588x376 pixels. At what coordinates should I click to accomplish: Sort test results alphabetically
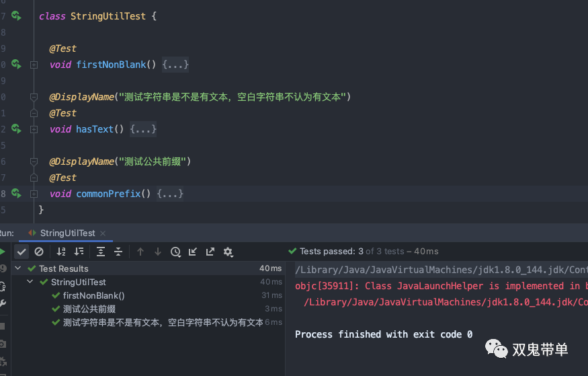61,252
